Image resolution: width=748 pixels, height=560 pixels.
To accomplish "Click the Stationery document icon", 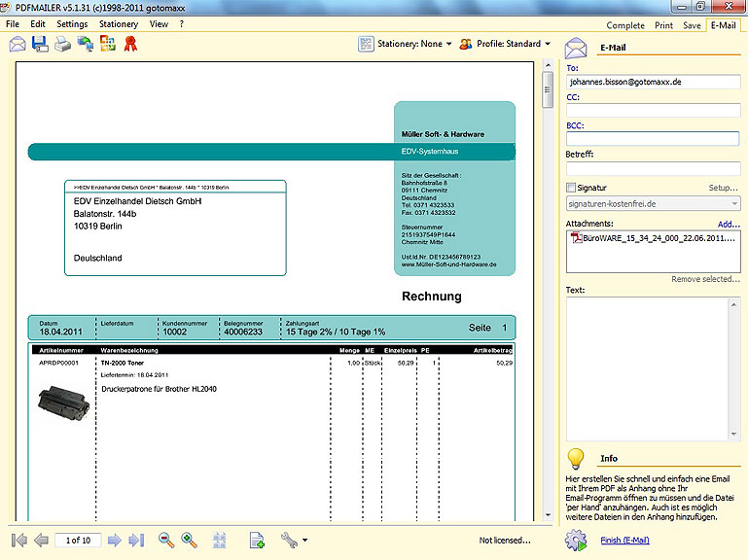I will [x=366, y=44].
